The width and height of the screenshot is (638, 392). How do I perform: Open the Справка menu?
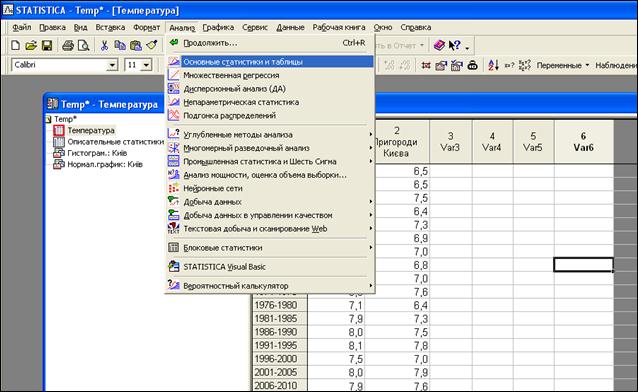[415, 27]
